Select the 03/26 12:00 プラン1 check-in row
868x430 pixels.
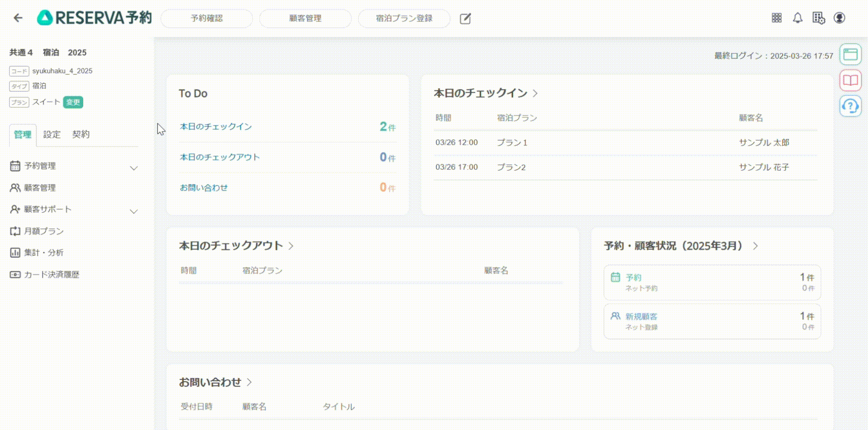(626, 142)
